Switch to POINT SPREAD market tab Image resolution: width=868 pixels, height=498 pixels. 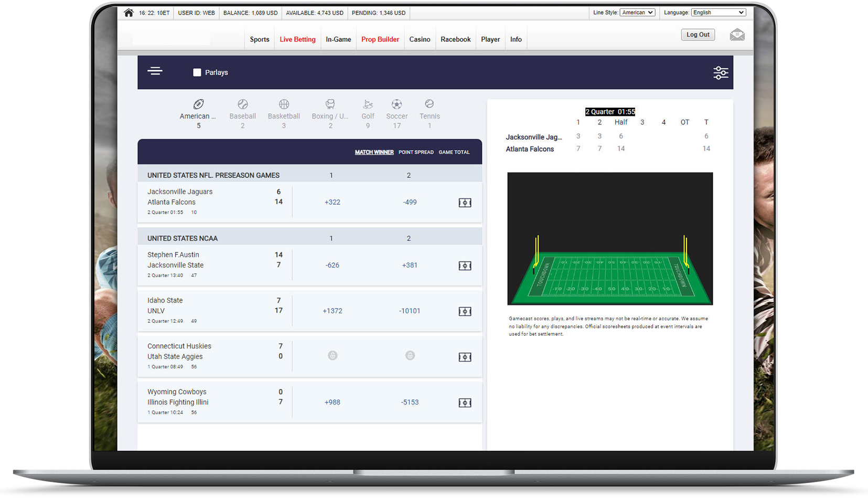(416, 152)
